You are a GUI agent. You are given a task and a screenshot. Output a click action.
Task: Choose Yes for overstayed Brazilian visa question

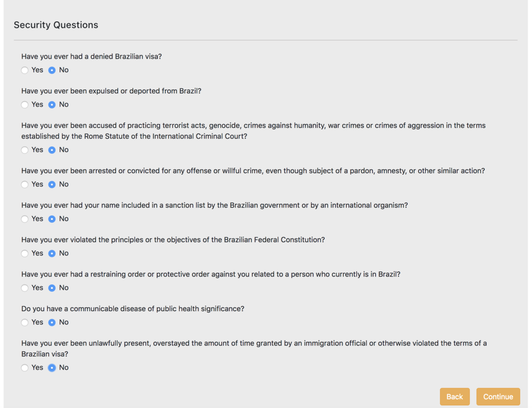[x=25, y=368]
